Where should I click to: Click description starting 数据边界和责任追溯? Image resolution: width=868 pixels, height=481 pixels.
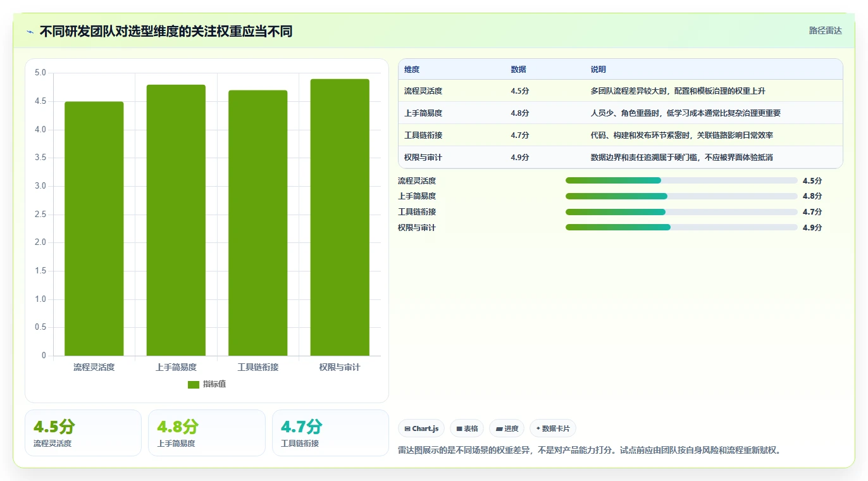click(x=682, y=157)
